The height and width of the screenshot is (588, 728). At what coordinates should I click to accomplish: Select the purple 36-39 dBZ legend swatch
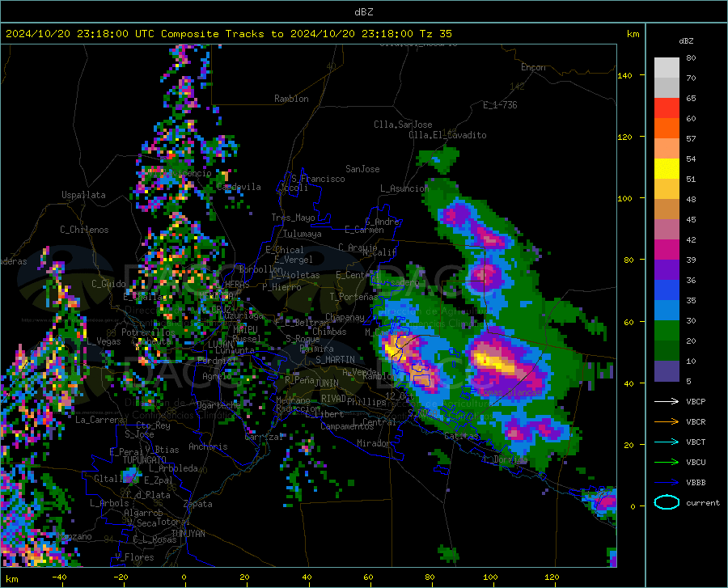point(667,270)
